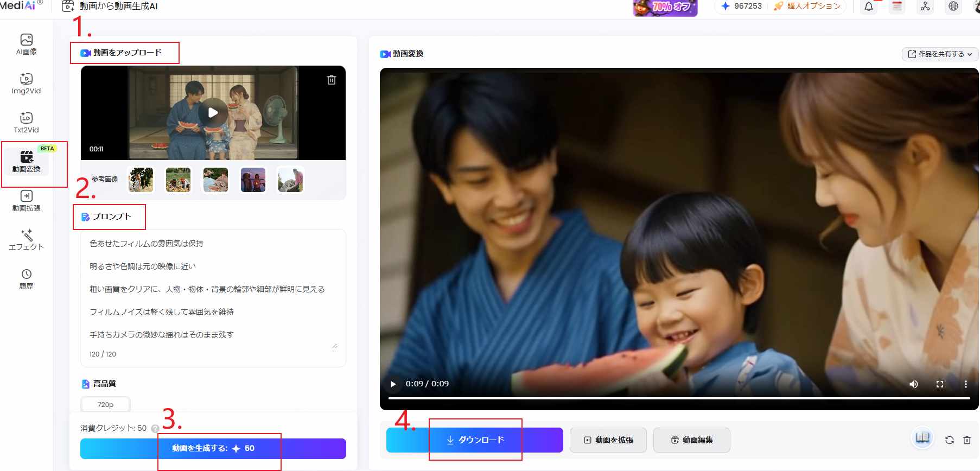Open the 履歴 history page
Image resolution: width=980 pixels, height=471 pixels.
coord(26,279)
